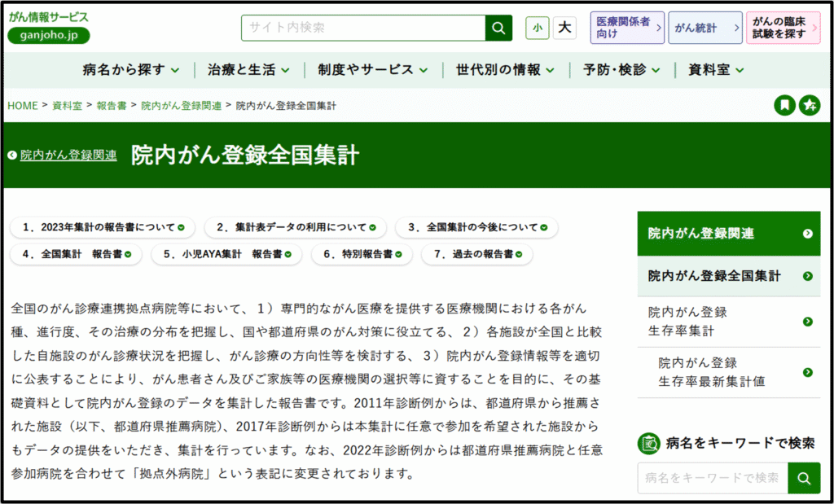This screenshot has width=834, height=504.
Task: Expand the 病名から探す dropdown menu
Action: click(x=131, y=70)
